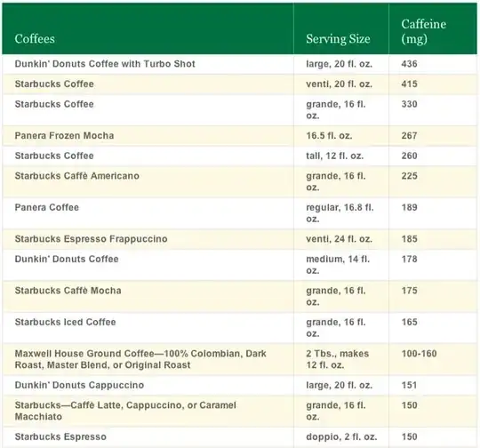Image resolution: width=480 pixels, height=448 pixels.
Task: Select Starbucks Coffee name in 330 mg row
Action: [x=54, y=104]
